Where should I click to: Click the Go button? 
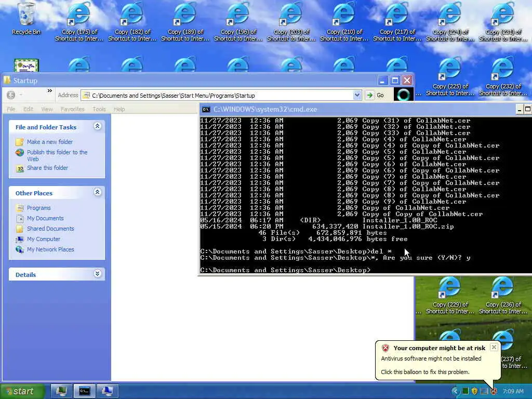pos(376,96)
